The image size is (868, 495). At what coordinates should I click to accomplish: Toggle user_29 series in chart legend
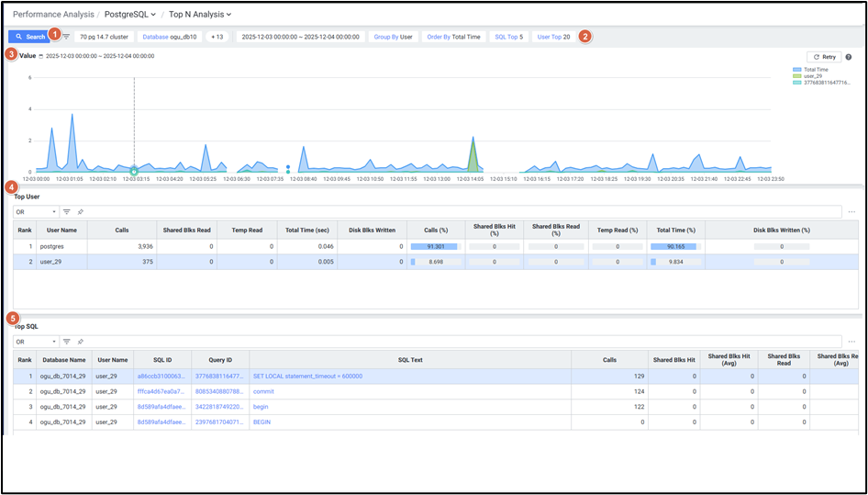(809, 76)
